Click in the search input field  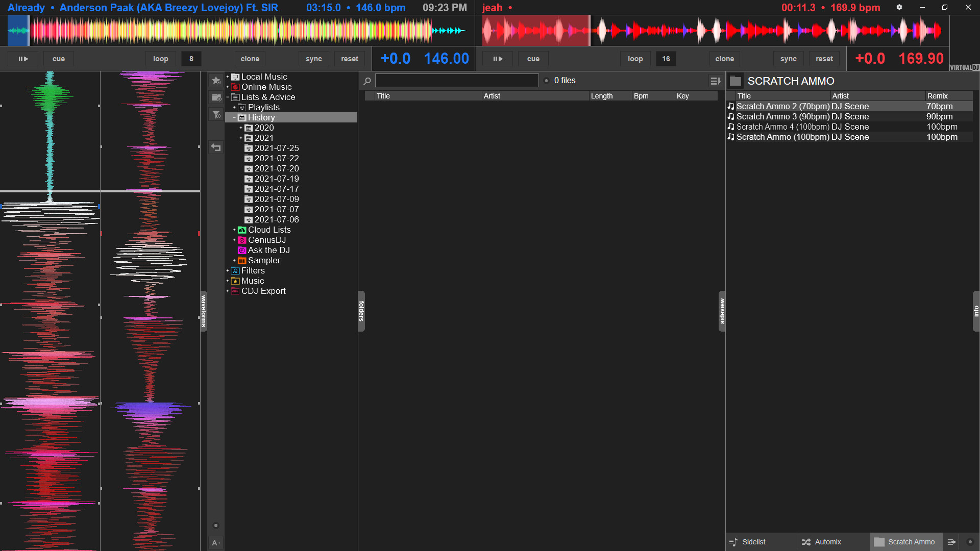point(457,81)
